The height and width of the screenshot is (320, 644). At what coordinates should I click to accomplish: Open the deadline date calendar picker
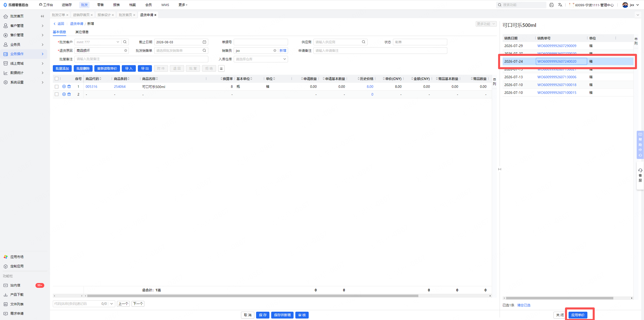pos(205,42)
